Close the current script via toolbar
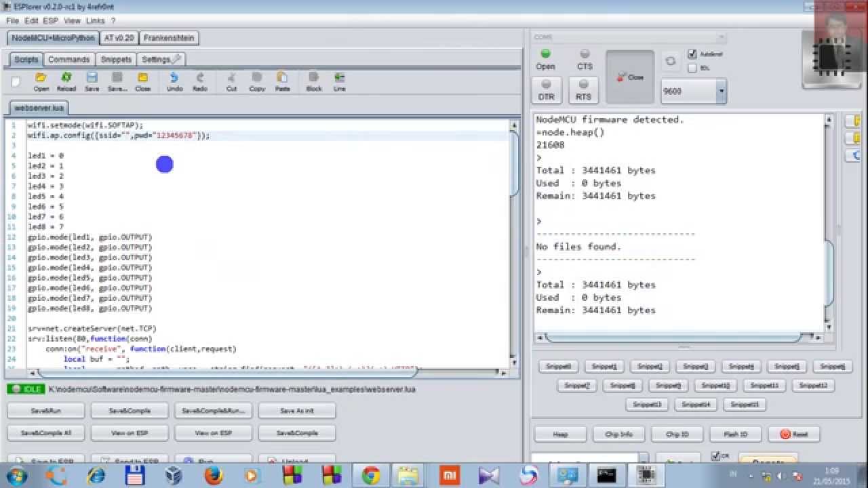The height and width of the screenshot is (488, 868). coord(142,82)
